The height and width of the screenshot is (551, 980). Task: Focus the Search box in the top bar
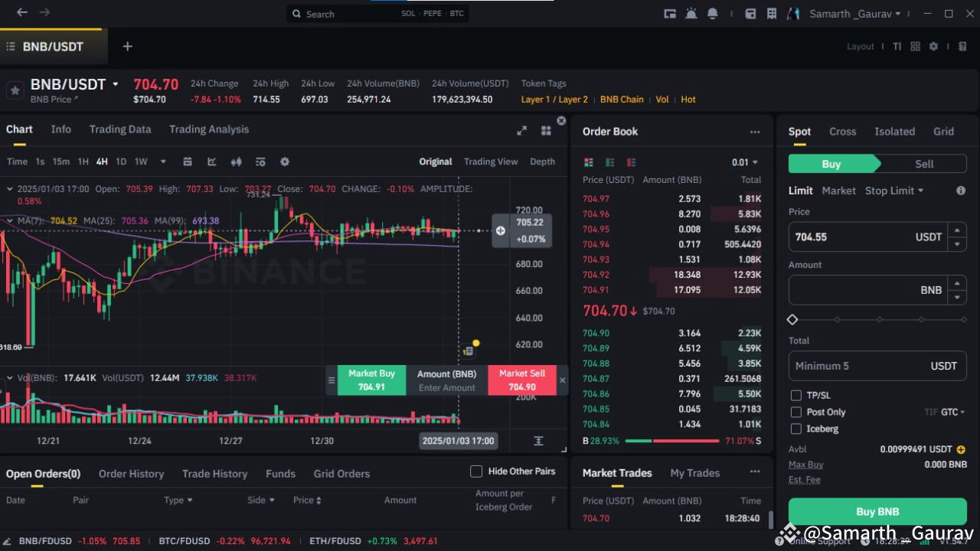377,14
